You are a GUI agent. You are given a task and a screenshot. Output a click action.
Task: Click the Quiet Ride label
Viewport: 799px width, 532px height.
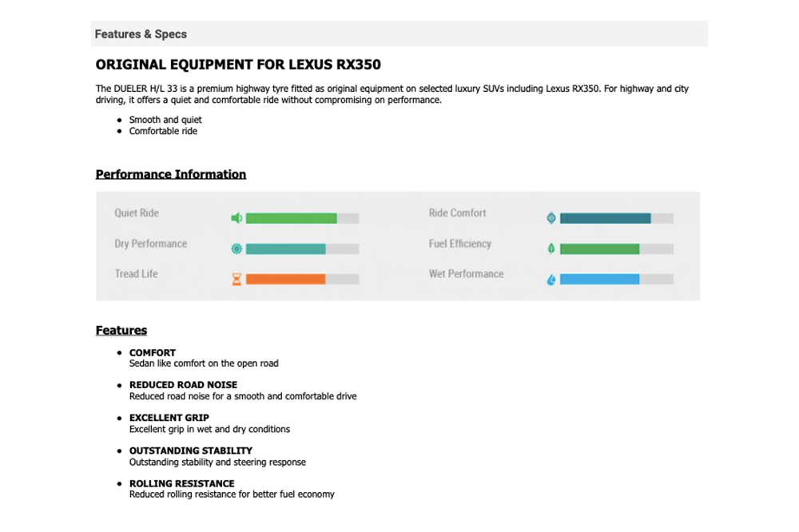[137, 213]
